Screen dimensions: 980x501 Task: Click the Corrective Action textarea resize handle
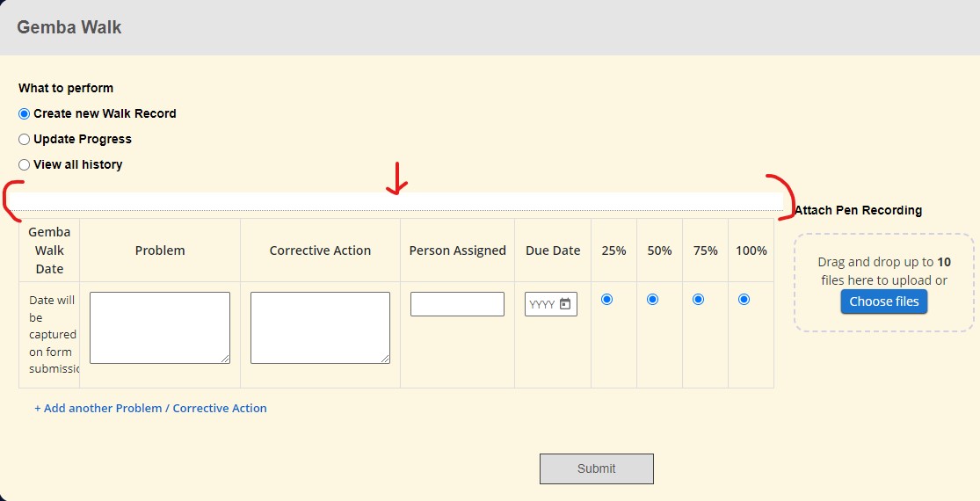click(385, 359)
